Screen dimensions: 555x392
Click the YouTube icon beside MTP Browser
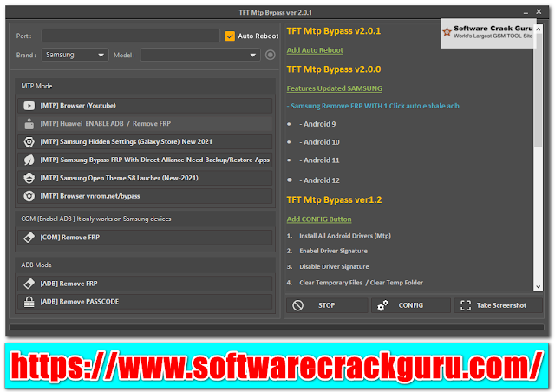(29, 106)
